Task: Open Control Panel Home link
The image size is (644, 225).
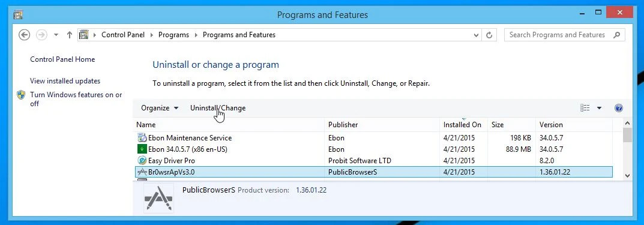Action: [62, 59]
